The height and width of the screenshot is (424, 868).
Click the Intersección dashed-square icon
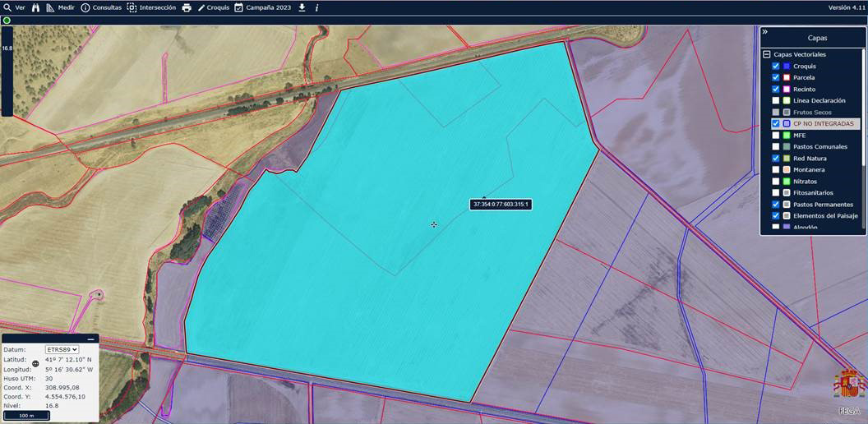(132, 7)
